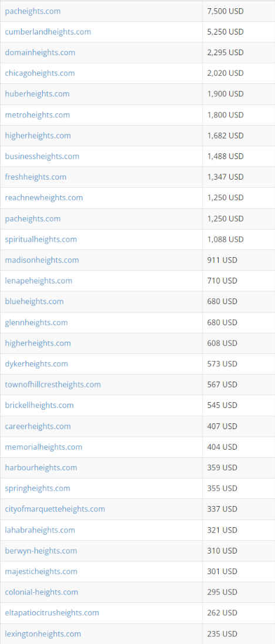275x644 pixels.
Task: Visit glennheights.com domain link
Action: pyautogui.click(x=36, y=322)
